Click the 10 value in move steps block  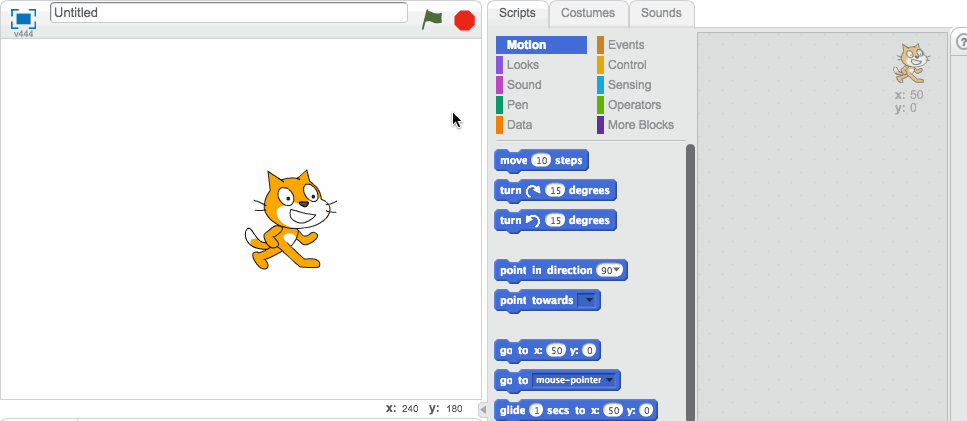click(x=541, y=160)
